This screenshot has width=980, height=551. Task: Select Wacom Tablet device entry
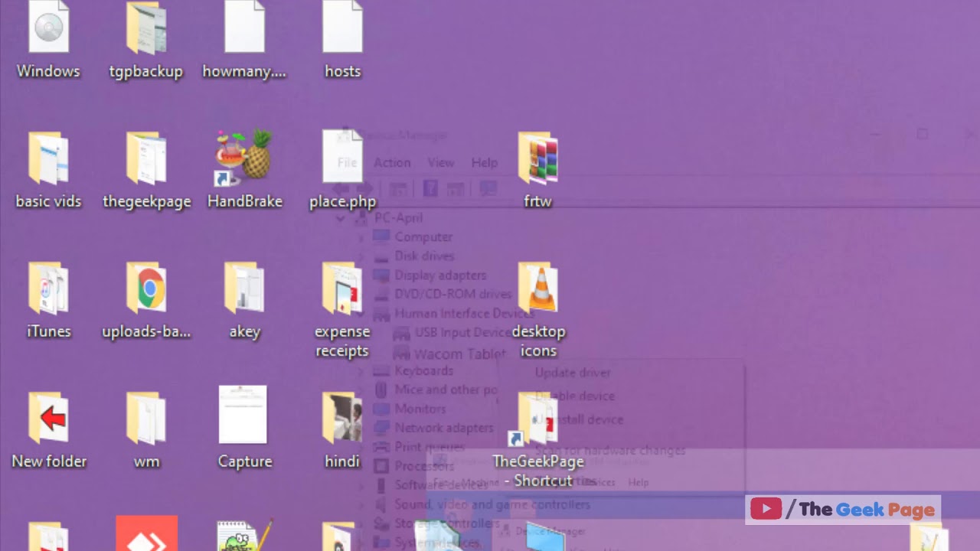coord(459,354)
